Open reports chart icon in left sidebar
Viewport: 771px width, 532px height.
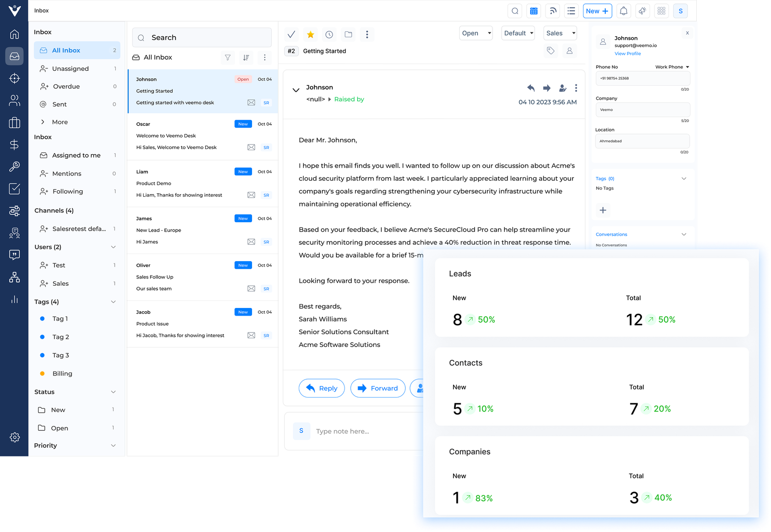click(14, 300)
